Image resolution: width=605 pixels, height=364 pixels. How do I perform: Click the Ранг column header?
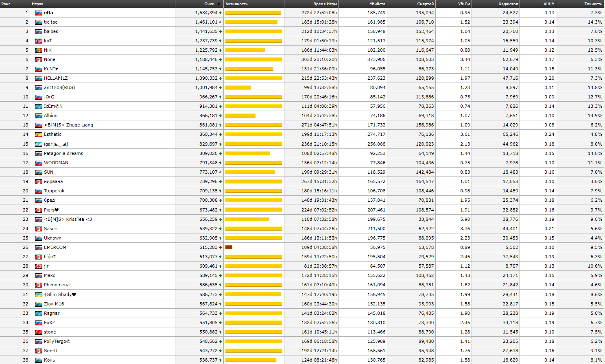pyautogui.click(x=6, y=4)
